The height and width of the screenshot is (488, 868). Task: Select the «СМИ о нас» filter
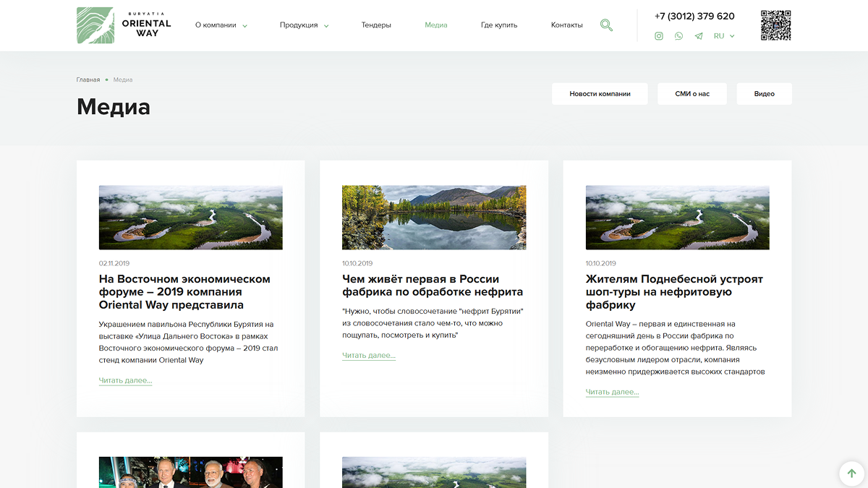[692, 94]
